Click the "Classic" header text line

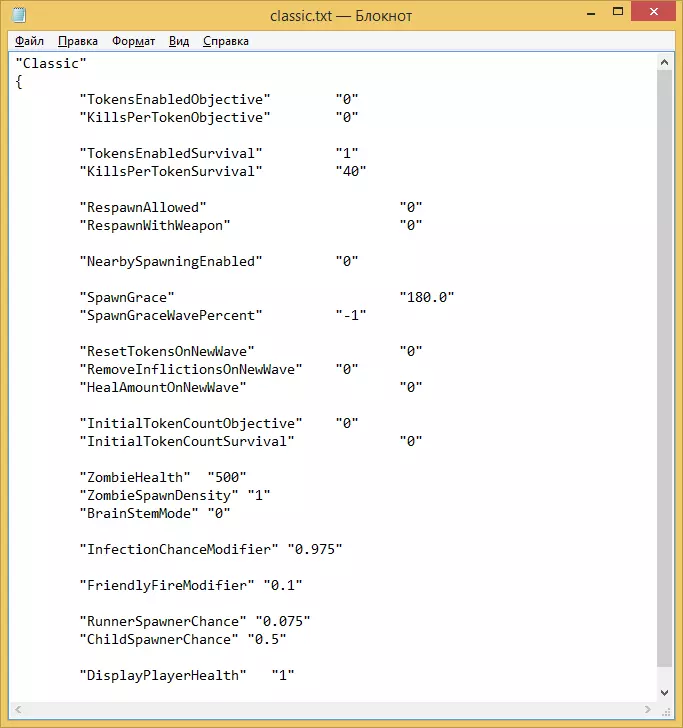click(x=51, y=63)
